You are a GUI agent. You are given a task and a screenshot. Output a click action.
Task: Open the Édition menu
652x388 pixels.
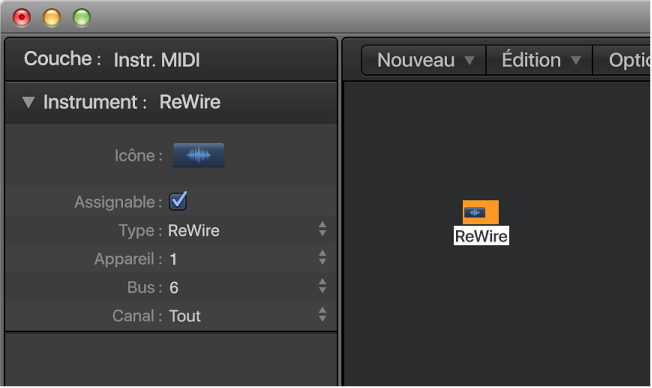click(x=540, y=61)
